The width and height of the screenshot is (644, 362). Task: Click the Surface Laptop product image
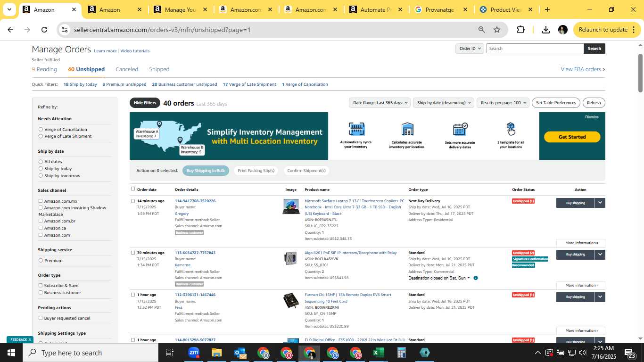click(x=291, y=206)
